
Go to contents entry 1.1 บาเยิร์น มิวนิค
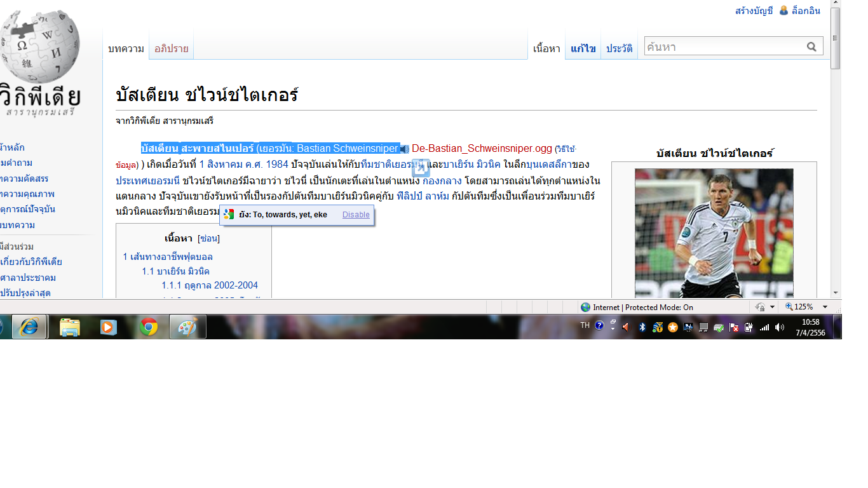click(175, 271)
